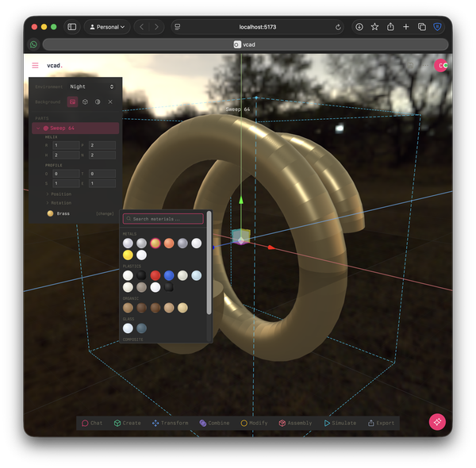Open the Transform menu
476x468 pixels.
(x=170, y=423)
